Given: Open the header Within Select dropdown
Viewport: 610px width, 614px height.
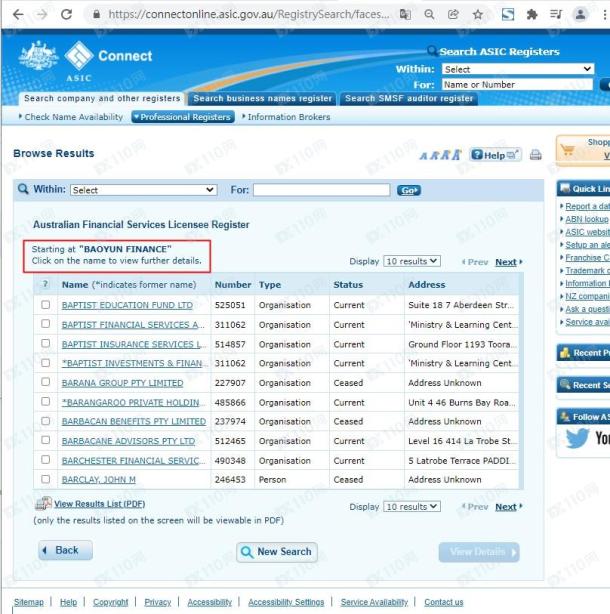Looking at the screenshot, I should point(518,69).
